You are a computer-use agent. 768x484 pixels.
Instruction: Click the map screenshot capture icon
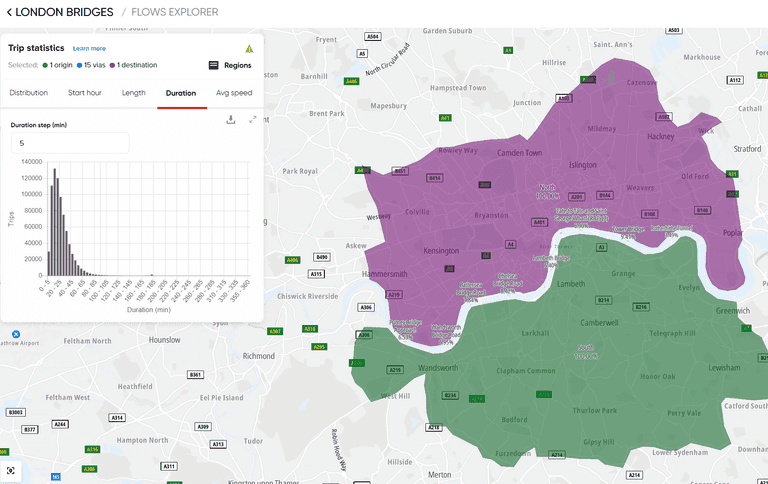point(11,470)
